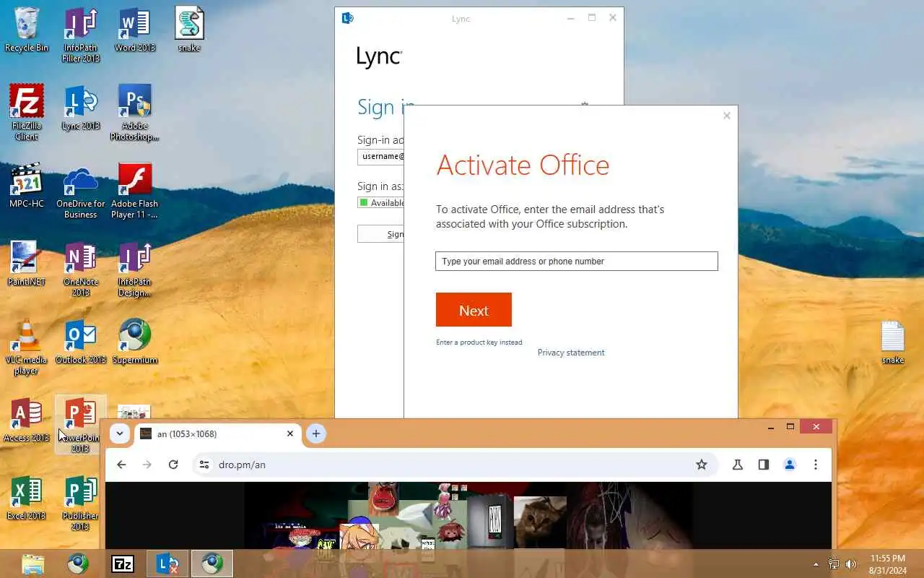Viewport: 924px width, 578px height.
Task: Open InfoPath Designer shortcut
Action: click(x=135, y=269)
